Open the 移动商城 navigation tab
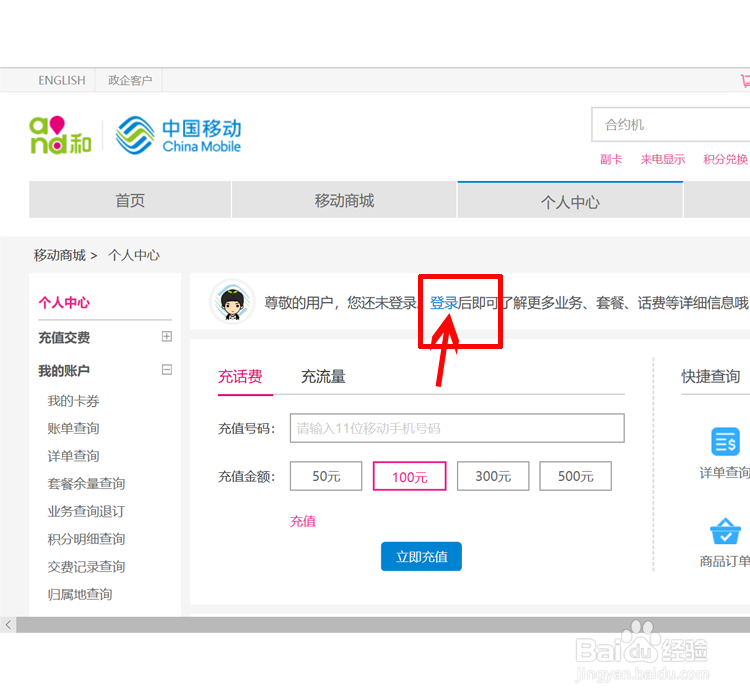The width and height of the screenshot is (750, 700). 344,200
